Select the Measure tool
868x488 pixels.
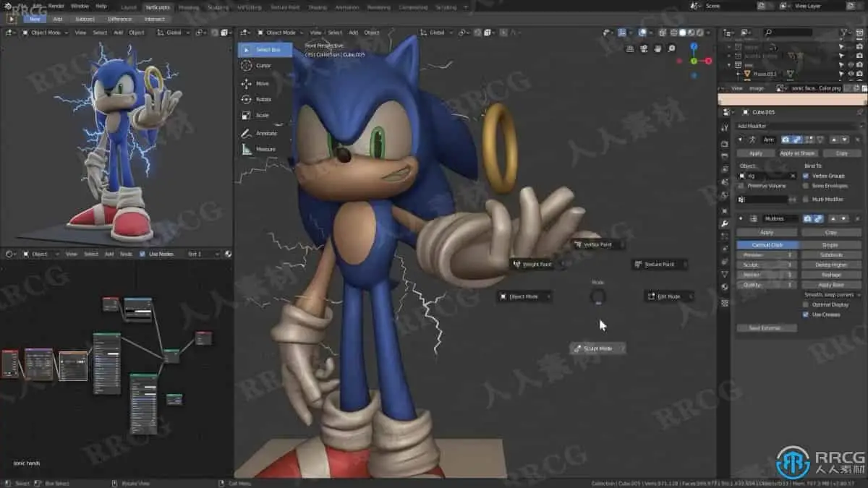click(x=265, y=149)
